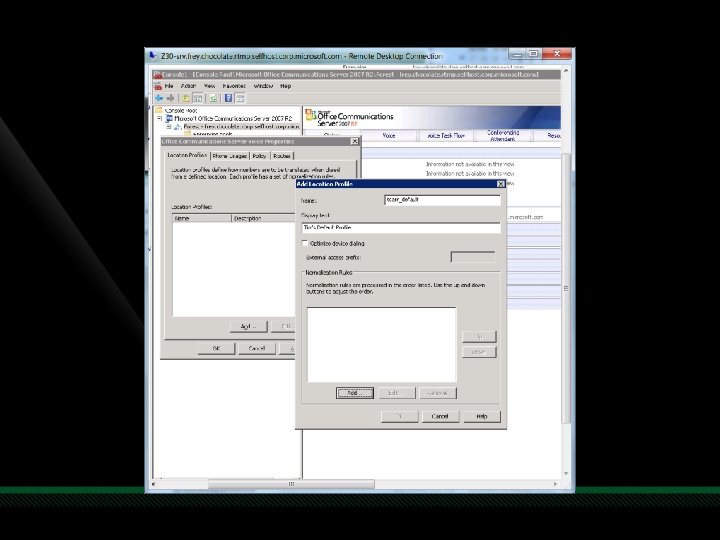Image resolution: width=720 pixels, height=540 pixels.
Task: Click the Office Communications Server 2007 R2 node icon
Action: click(x=169, y=118)
